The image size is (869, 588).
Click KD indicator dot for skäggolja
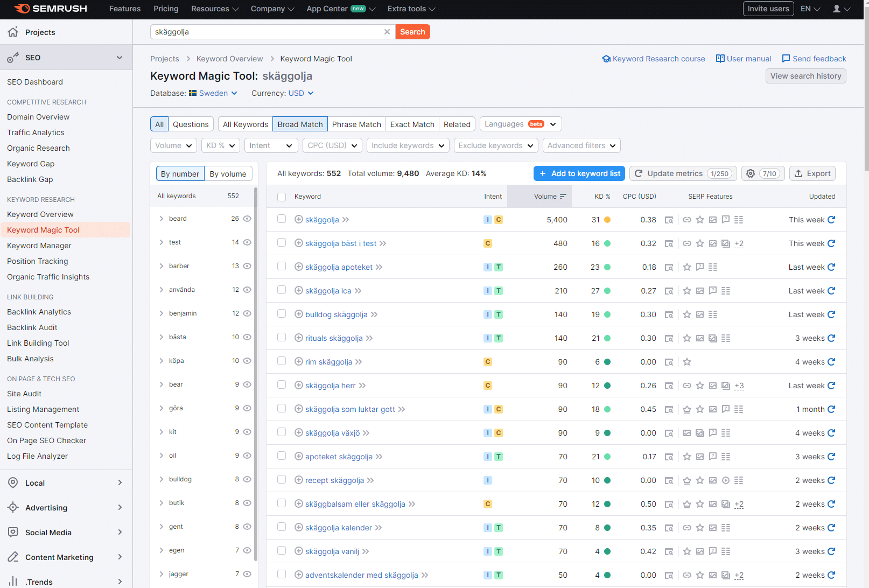point(607,220)
